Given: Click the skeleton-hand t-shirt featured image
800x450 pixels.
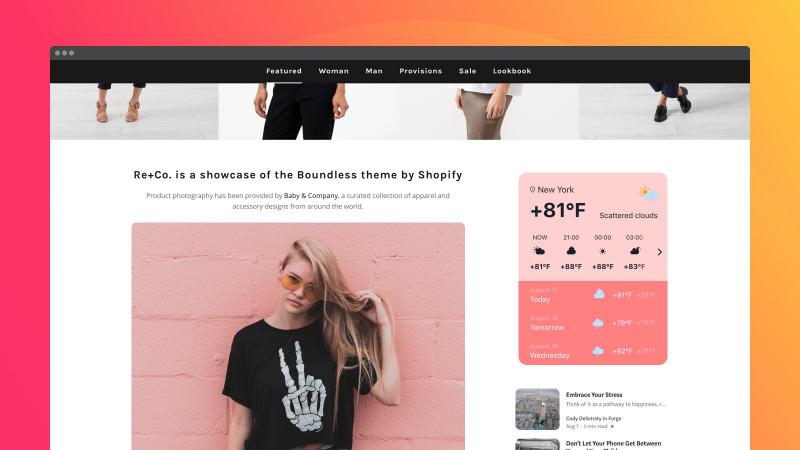Looking at the screenshot, I should pos(298,336).
